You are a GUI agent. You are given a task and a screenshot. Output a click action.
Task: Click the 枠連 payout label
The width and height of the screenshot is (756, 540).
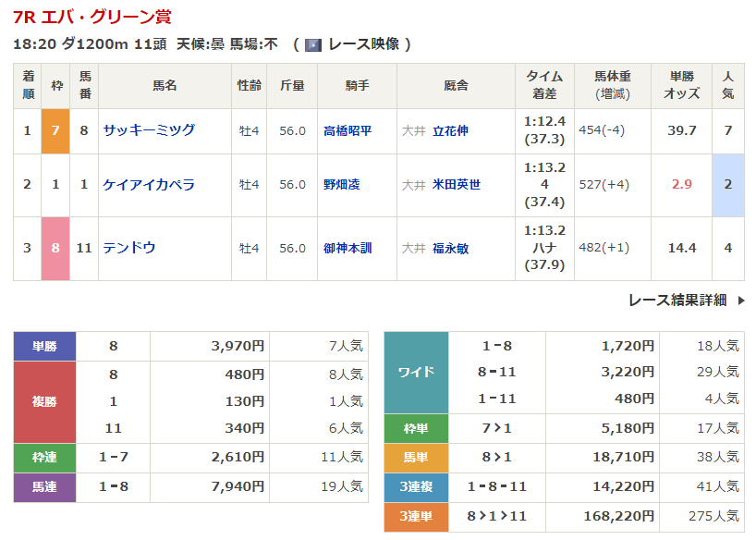(44, 457)
